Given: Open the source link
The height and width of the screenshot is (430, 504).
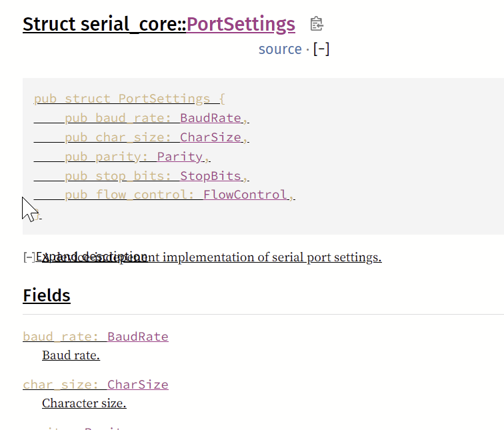Looking at the screenshot, I should point(280,49).
